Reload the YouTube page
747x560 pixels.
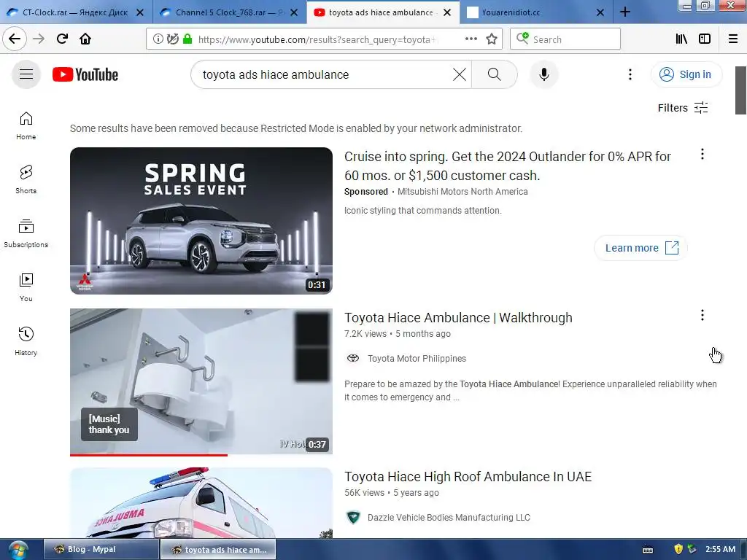pos(62,39)
